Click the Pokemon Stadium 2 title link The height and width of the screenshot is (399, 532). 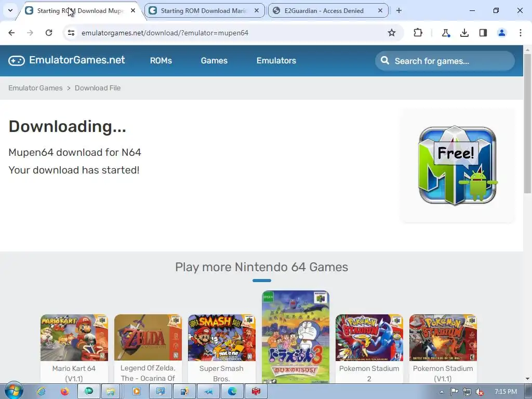point(369,373)
